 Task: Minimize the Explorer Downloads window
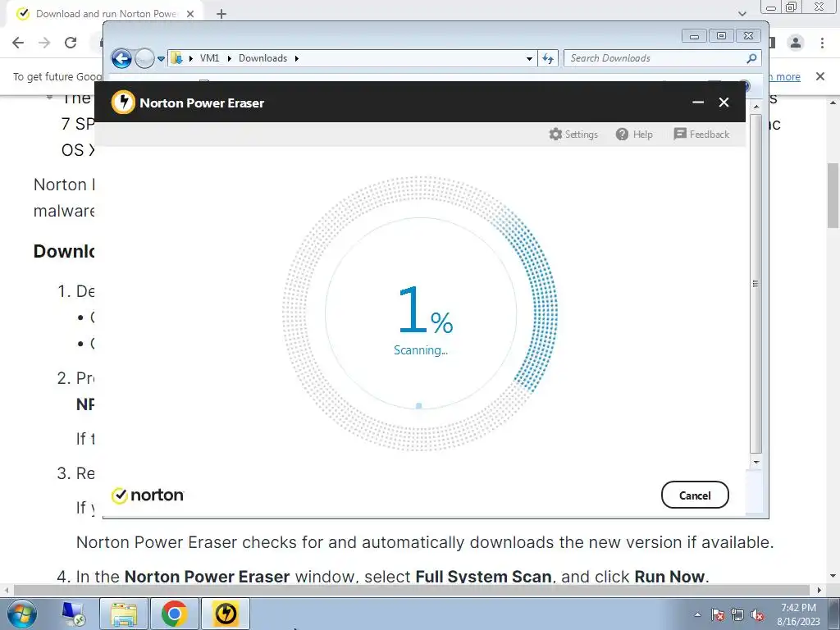pos(694,36)
